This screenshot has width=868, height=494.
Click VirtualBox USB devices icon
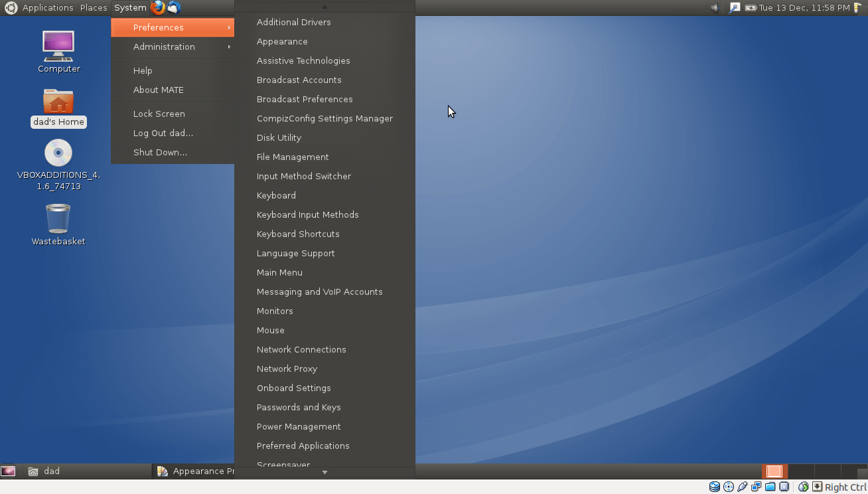pos(742,487)
